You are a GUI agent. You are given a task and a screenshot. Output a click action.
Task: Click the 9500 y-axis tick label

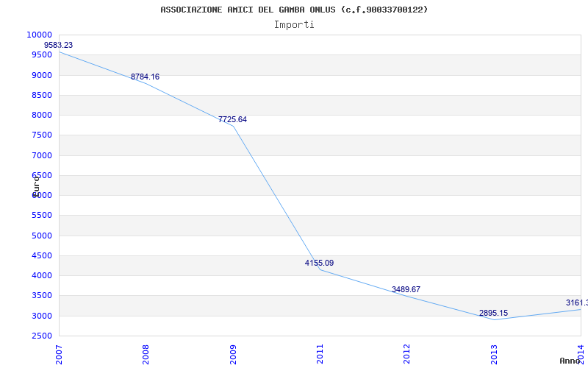click(x=41, y=54)
